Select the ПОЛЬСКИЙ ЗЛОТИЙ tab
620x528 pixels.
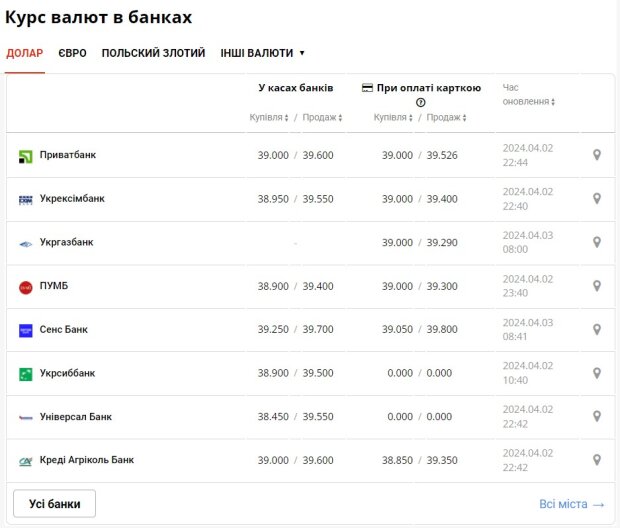coord(153,53)
